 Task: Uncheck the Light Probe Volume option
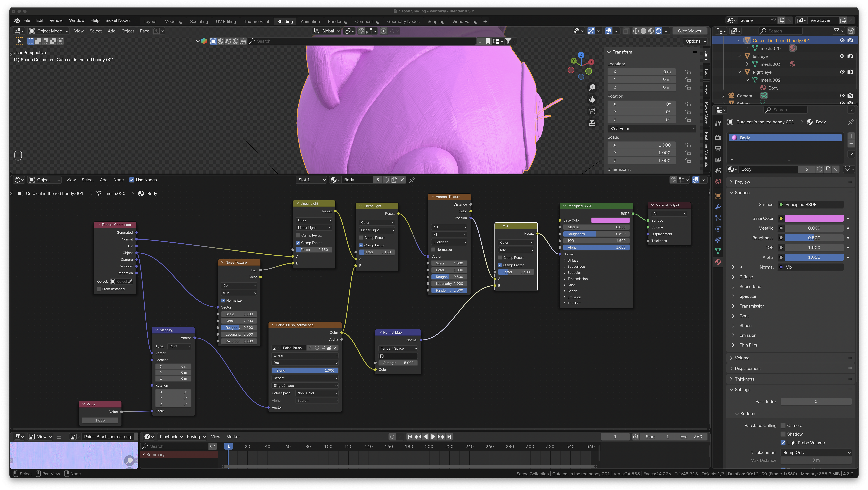783,443
